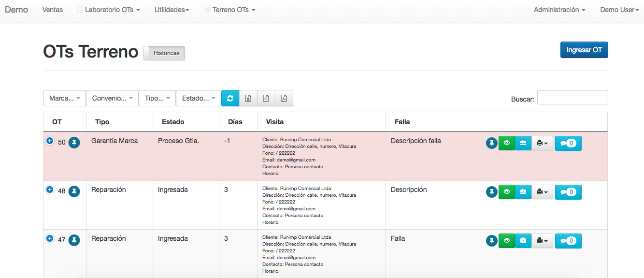Viewport: 644px width, 278px height.
Task: Click the blue refresh icon in toolbar
Action: click(x=230, y=98)
